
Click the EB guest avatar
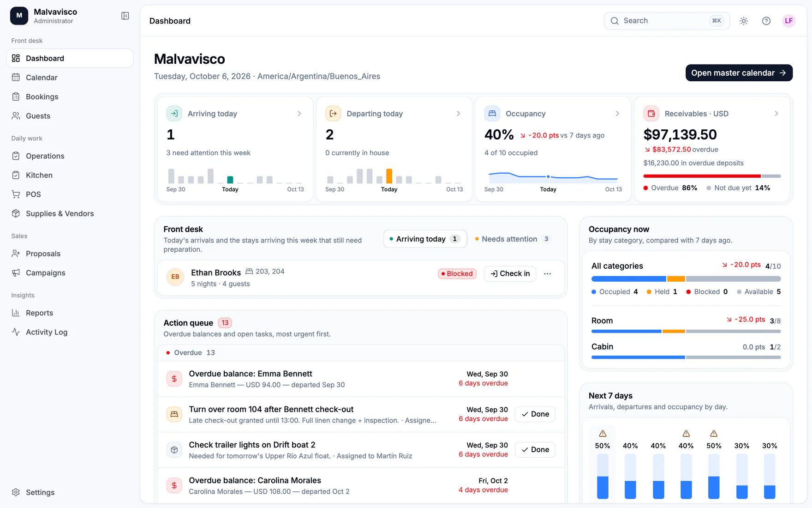pyautogui.click(x=175, y=277)
